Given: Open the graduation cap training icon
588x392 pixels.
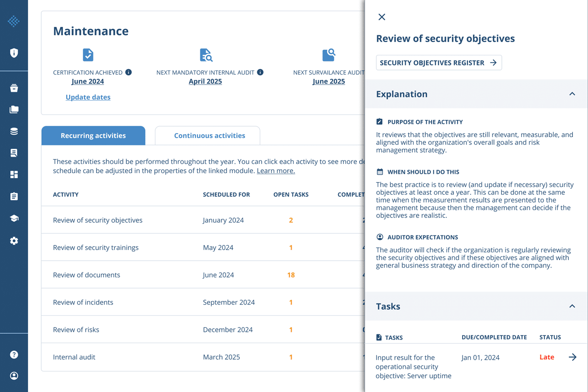Looking at the screenshot, I should tap(14, 218).
